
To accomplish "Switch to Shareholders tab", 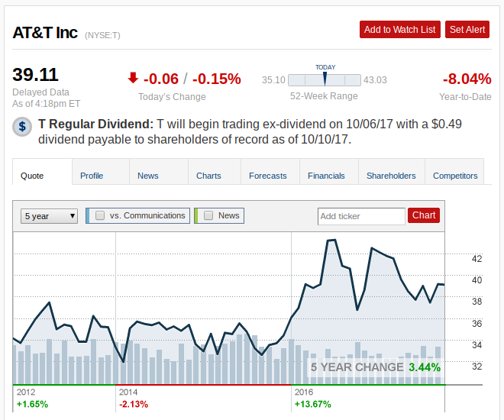I will coord(392,172).
